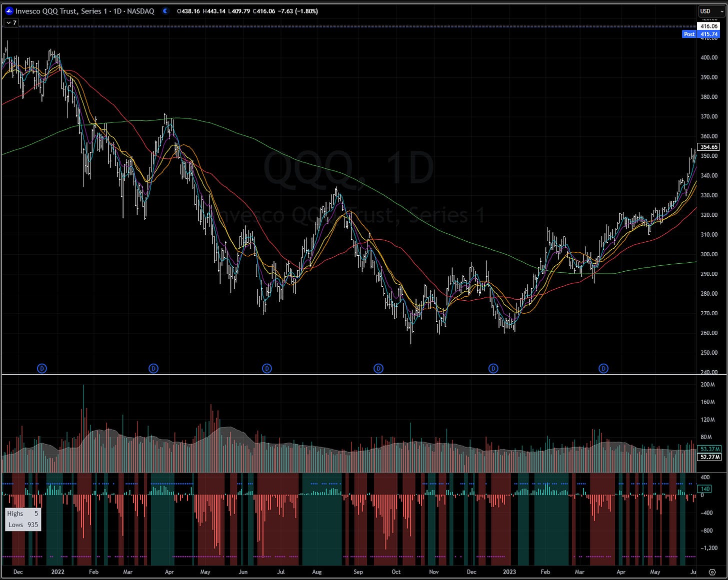Screen dimensions: 728x580
Task: Click dividend marker just before 2023 label
Action: point(493,369)
